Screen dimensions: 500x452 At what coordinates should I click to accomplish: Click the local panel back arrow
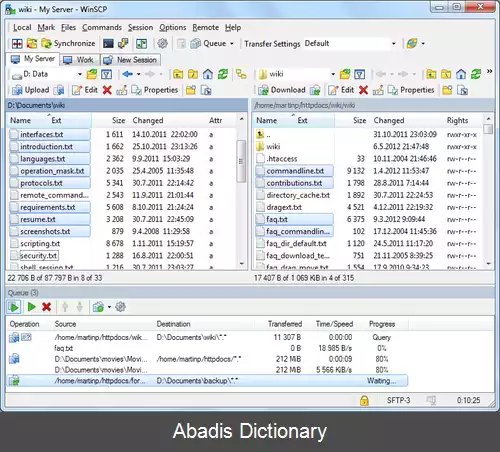pyautogui.click(x=127, y=74)
